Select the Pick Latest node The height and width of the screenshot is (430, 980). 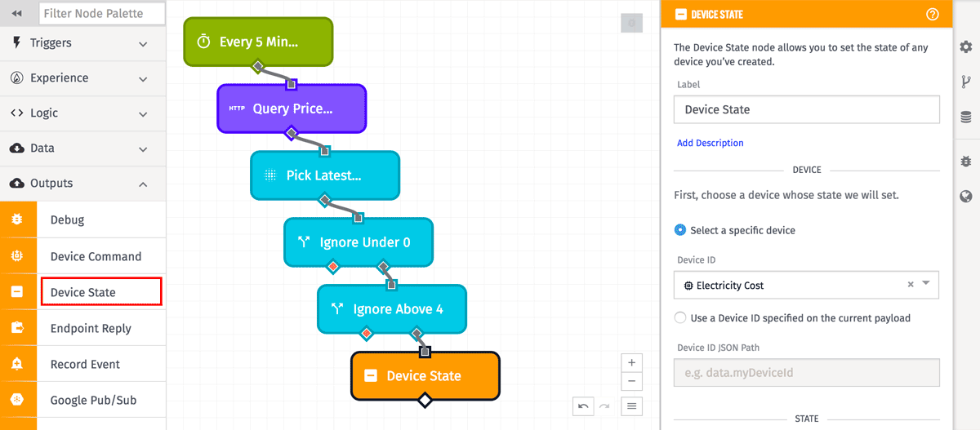pyautogui.click(x=325, y=175)
